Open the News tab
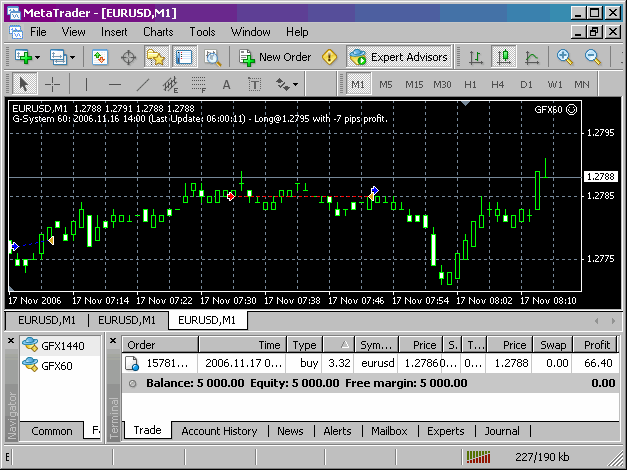The height and width of the screenshot is (470, 627). click(290, 431)
